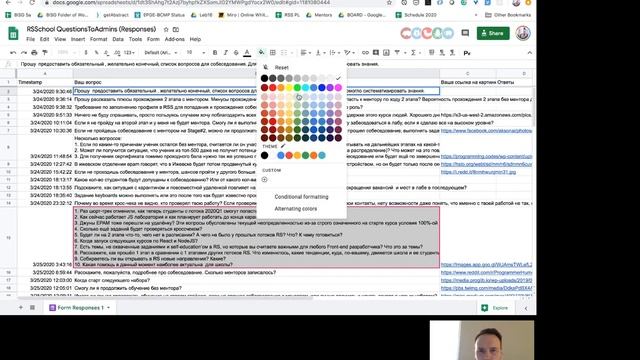Apply strikethrough formatting
This screenshot has width=640, height=360.
click(x=236, y=53)
